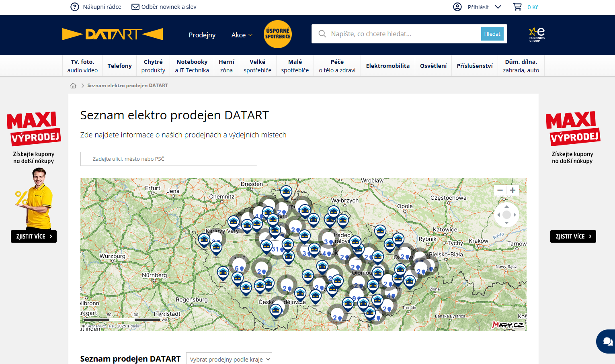Image resolution: width=615 pixels, height=364 pixels.
Task: Open TV, foto, audio video category
Action: 82,66
